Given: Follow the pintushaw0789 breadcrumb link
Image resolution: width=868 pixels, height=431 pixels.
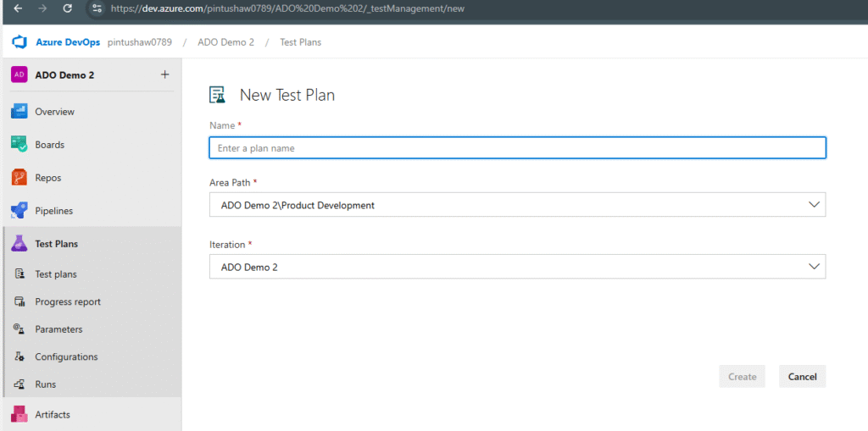Looking at the screenshot, I should [140, 42].
